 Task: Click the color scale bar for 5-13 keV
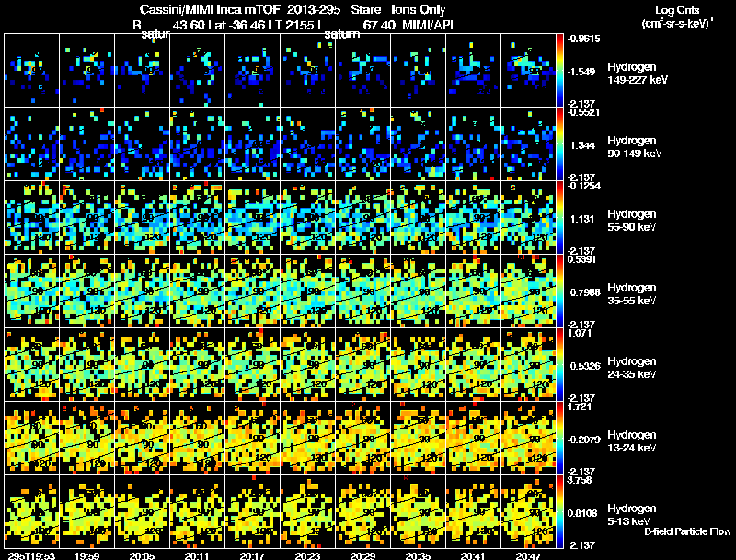[x=559, y=512]
